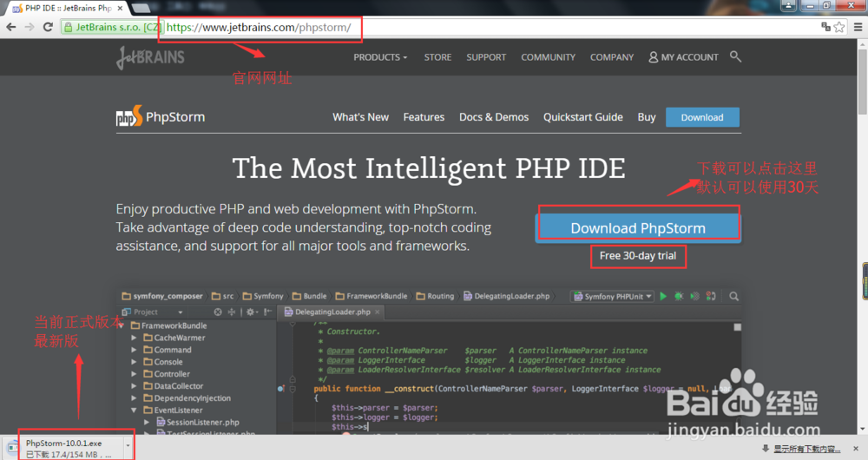Click the green SSL padlock icon
The height and width of the screenshot is (460, 868).
(x=68, y=27)
